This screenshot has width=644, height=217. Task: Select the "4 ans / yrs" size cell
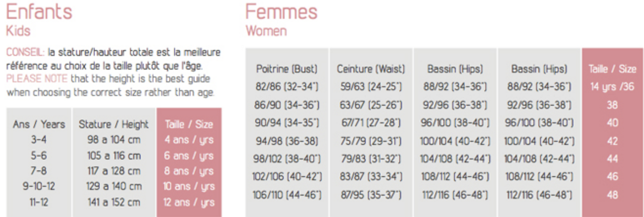tap(189, 140)
